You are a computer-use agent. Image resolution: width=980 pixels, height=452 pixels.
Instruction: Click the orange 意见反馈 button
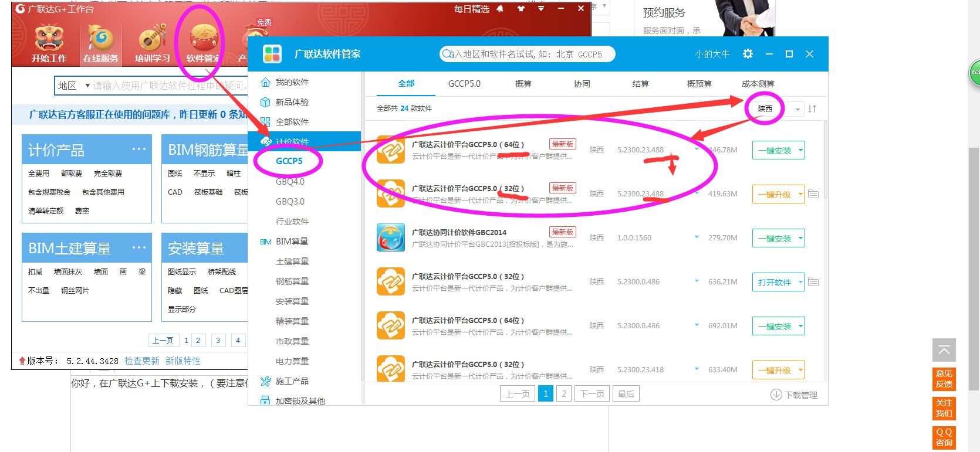click(944, 379)
